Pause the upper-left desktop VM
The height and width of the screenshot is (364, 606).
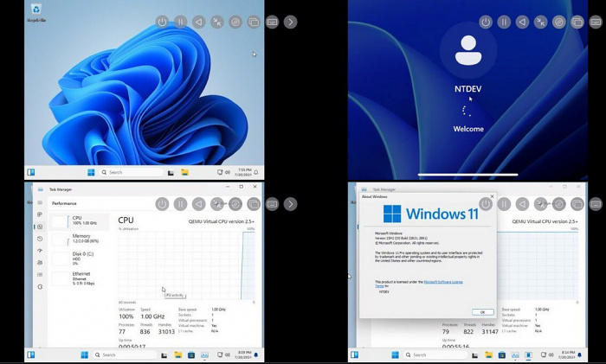(180, 22)
